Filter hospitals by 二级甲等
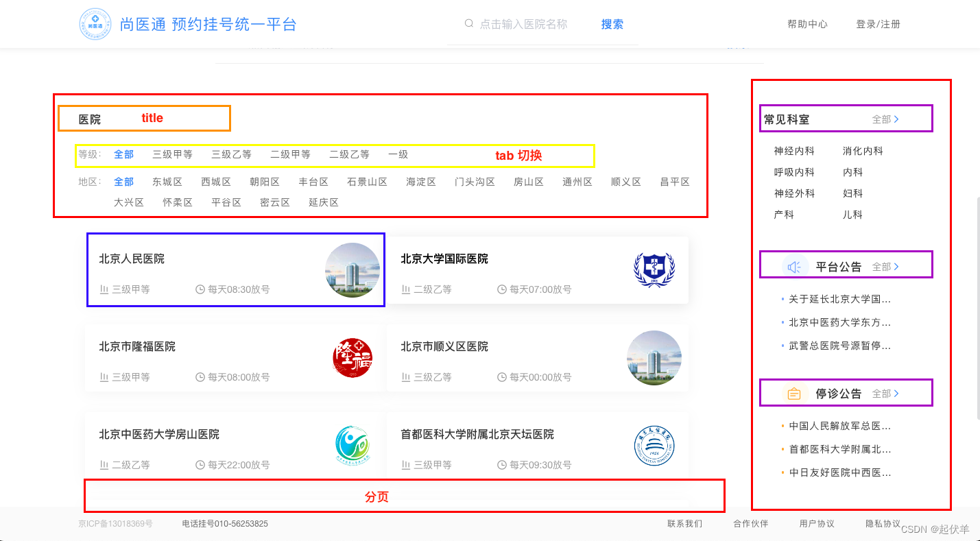The image size is (980, 541). [290, 154]
